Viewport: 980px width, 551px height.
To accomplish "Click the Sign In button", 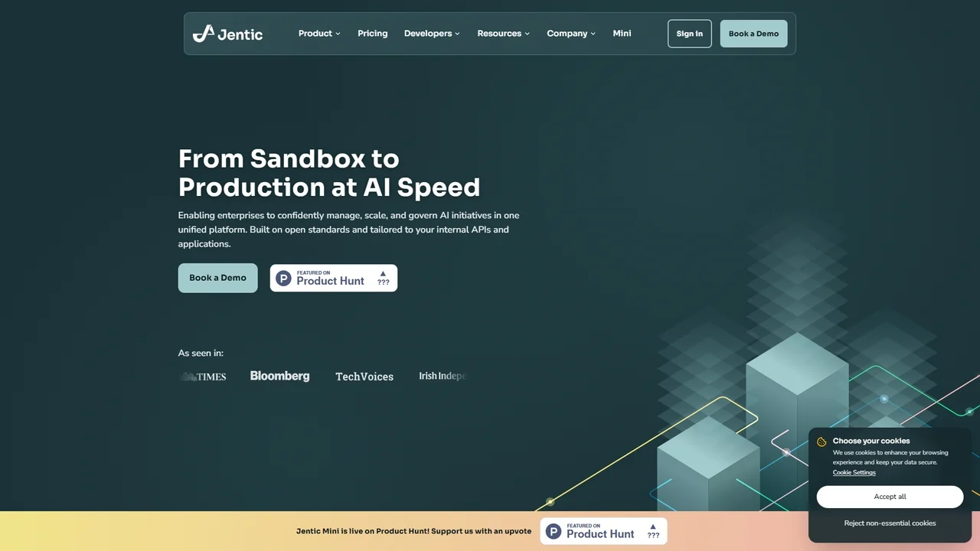I will tap(689, 34).
